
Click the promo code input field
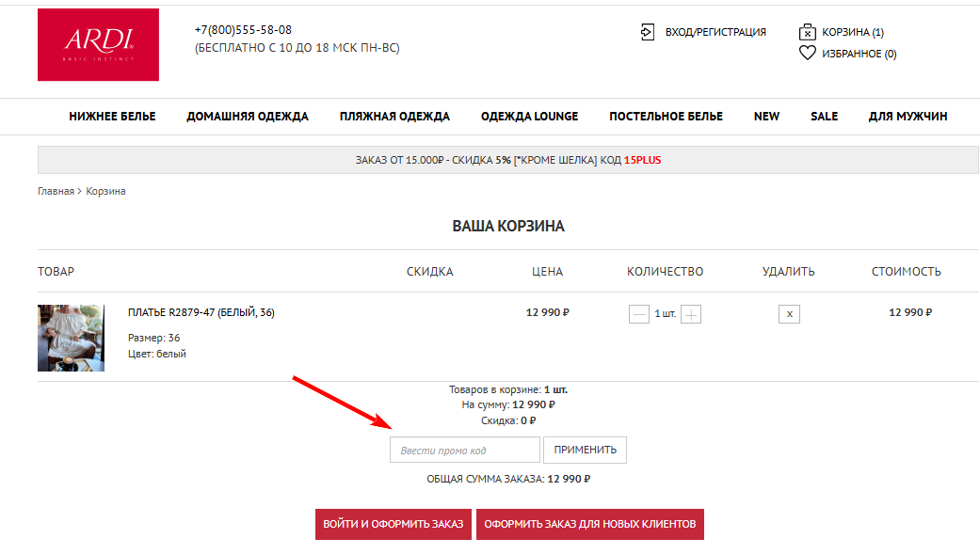coord(465,451)
